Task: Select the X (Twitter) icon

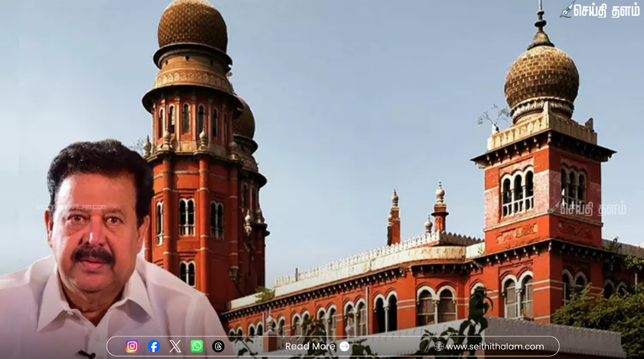Action: 175,346
